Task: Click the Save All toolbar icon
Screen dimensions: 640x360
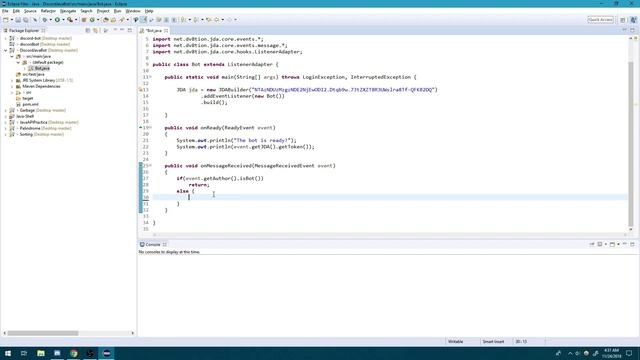Action: tap(25, 20)
